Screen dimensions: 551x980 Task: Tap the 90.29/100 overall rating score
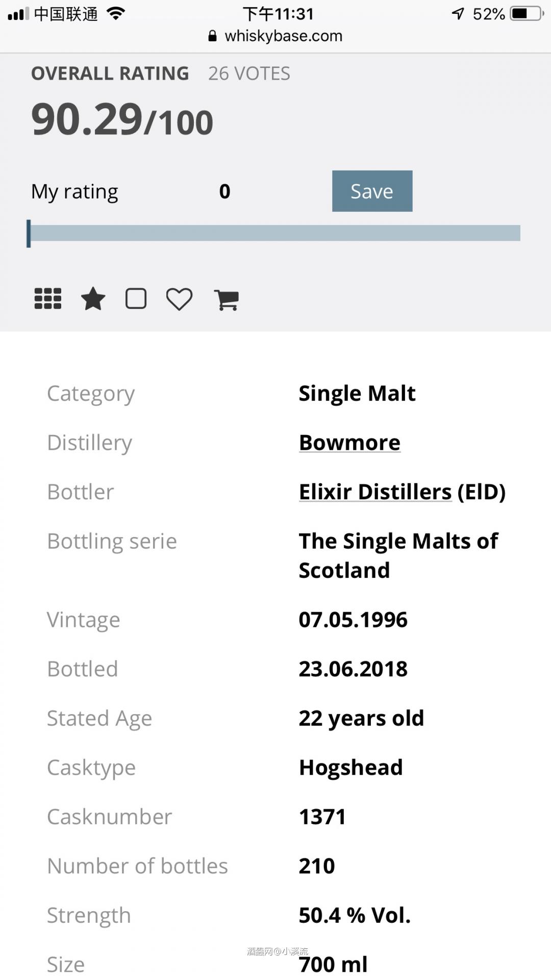tap(122, 120)
